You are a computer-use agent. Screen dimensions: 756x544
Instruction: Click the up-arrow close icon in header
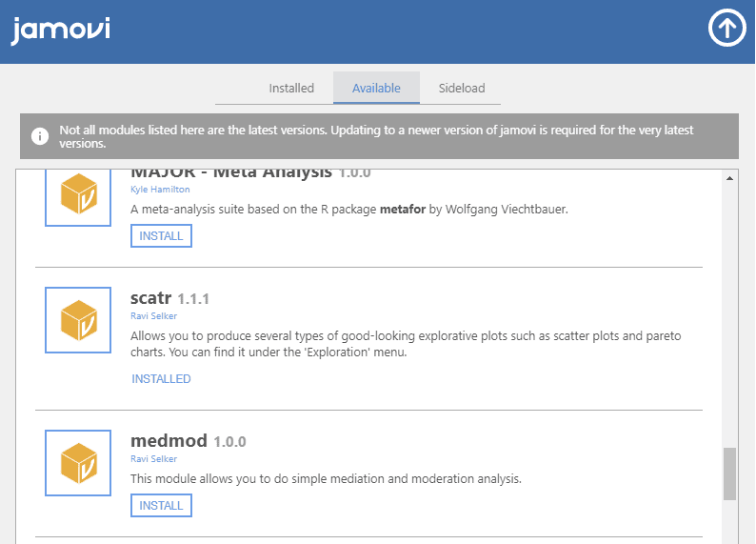click(x=726, y=30)
